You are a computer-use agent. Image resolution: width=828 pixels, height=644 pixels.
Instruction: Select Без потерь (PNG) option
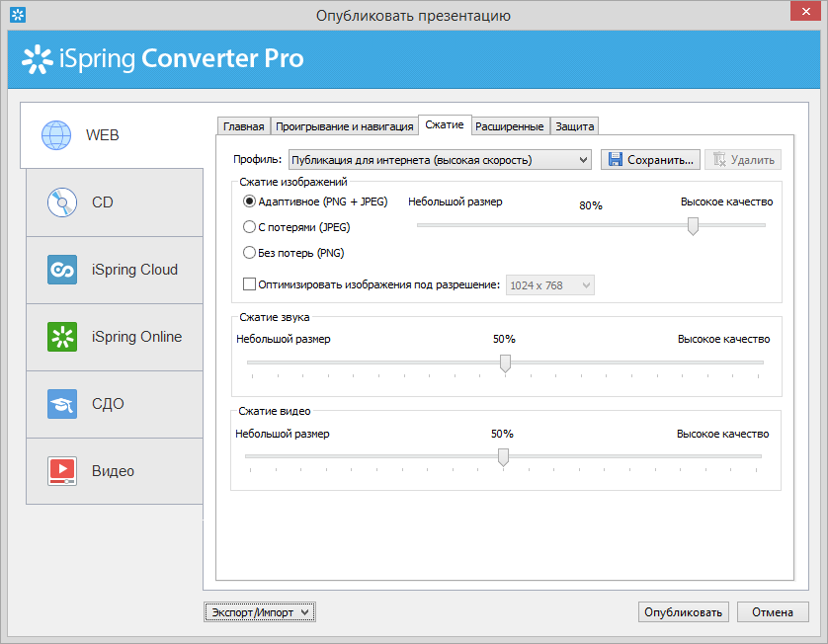coord(293,253)
